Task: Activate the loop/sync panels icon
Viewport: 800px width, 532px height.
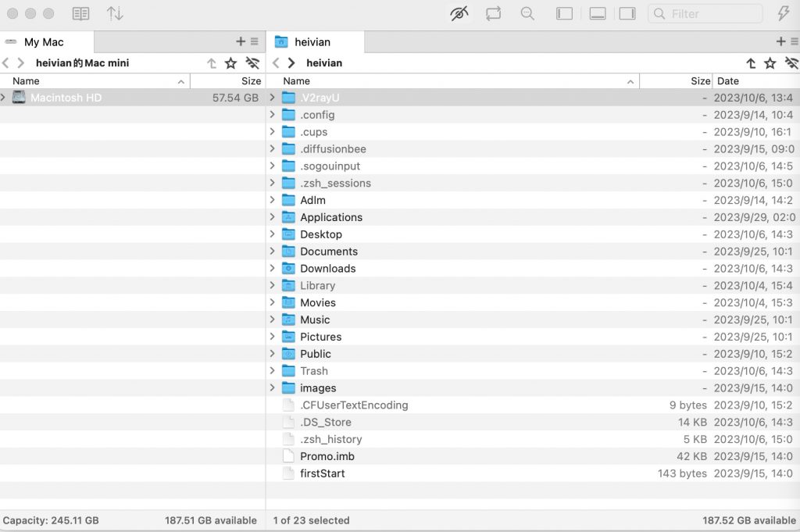Action: click(x=495, y=13)
